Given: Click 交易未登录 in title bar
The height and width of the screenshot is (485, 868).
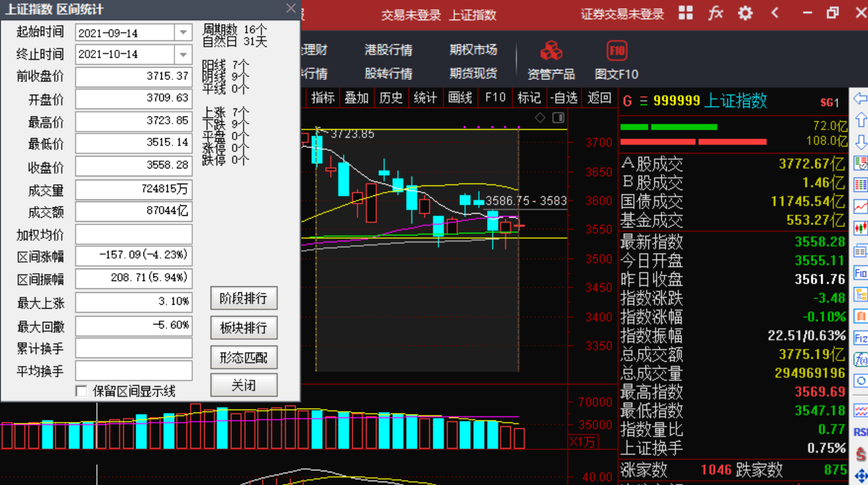Looking at the screenshot, I should click(411, 14).
